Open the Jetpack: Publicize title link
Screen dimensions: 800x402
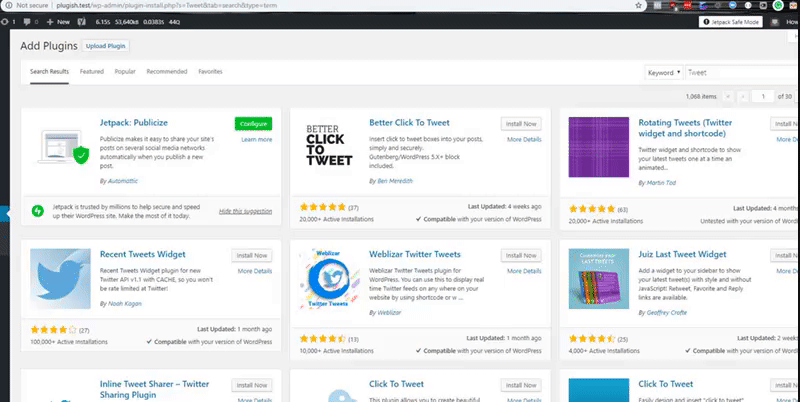tap(134, 122)
